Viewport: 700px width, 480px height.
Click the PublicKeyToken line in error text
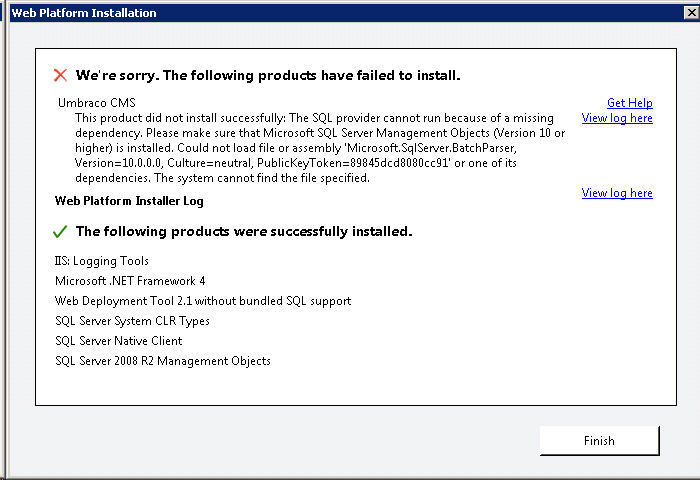(x=296, y=163)
